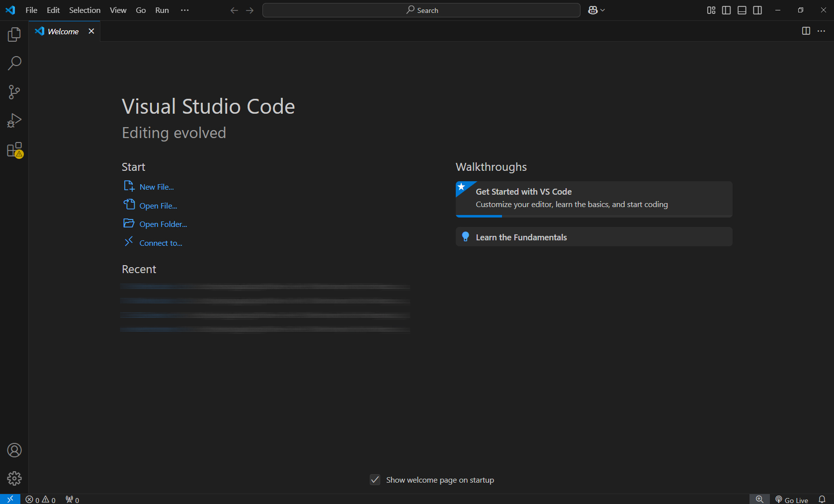Open the File menu
The width and height of the screenshot is (834, 504).
click(31, 10)
